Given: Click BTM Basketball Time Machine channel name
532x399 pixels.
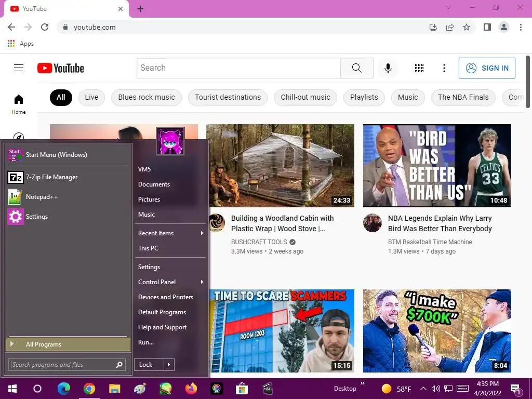Looking at the screenshot, I should coord(430,242).
